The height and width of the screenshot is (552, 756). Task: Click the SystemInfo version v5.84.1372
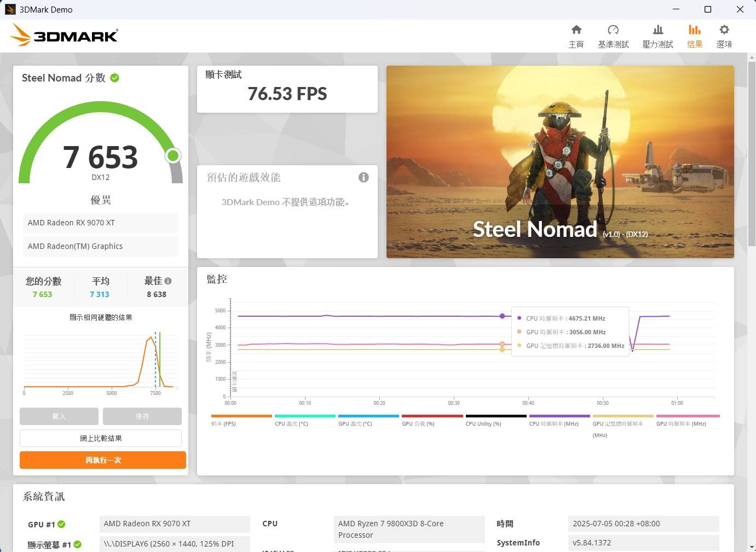click(644, 543)
